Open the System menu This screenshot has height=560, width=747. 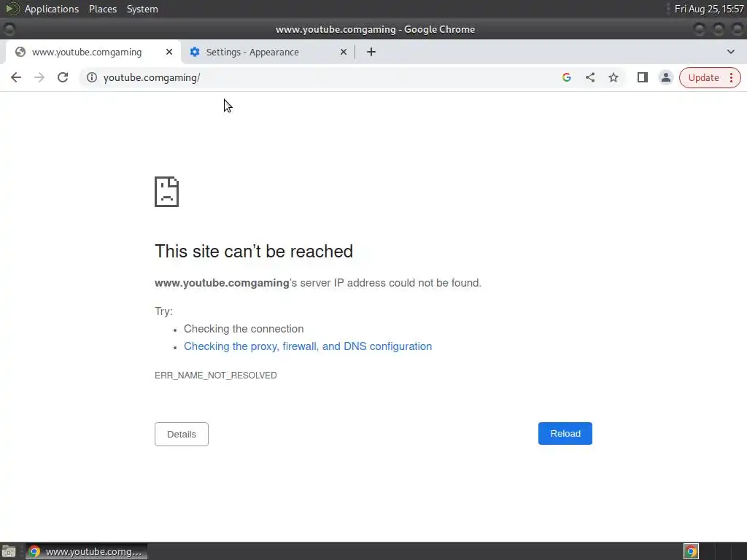(142, 9)
